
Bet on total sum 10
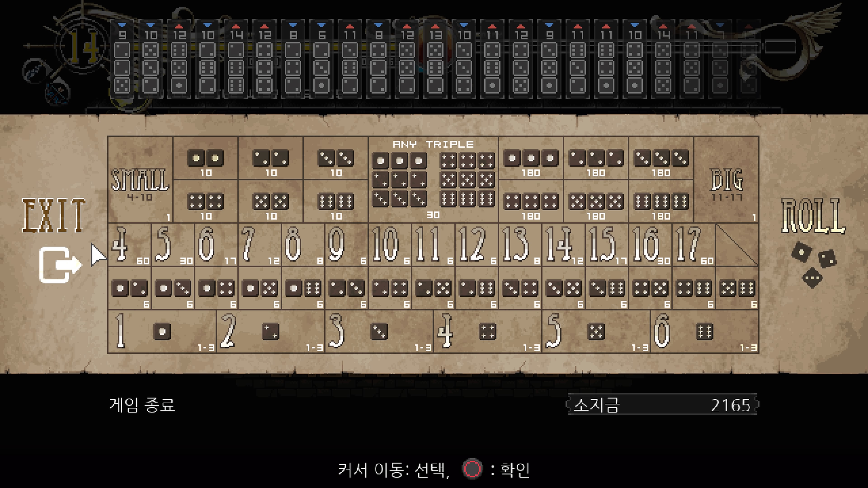(x=390, y=245)
